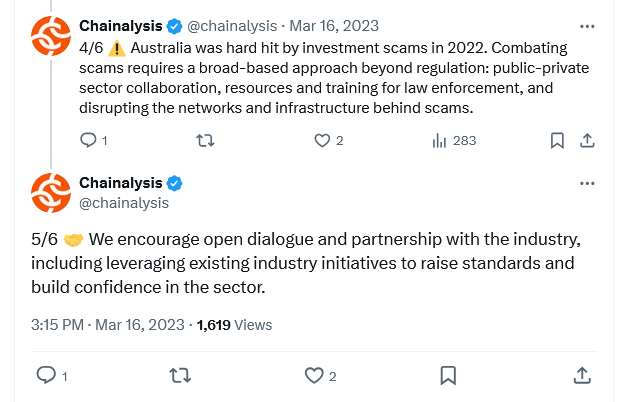Viewport: 629px width, 402px height.
Task: Retweet the 4/6 investment scams tweet
Action: (205, 140)
